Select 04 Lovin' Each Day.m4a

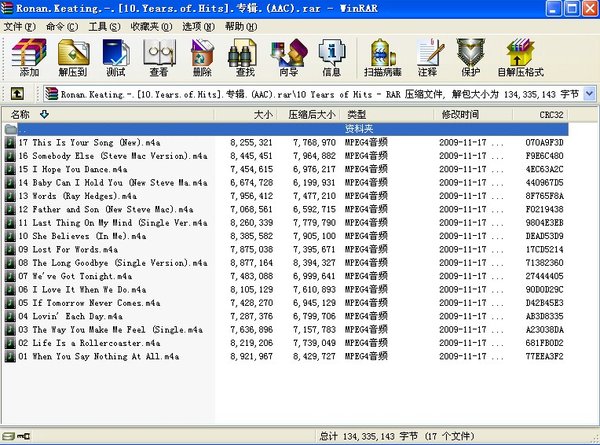point(70,317)
